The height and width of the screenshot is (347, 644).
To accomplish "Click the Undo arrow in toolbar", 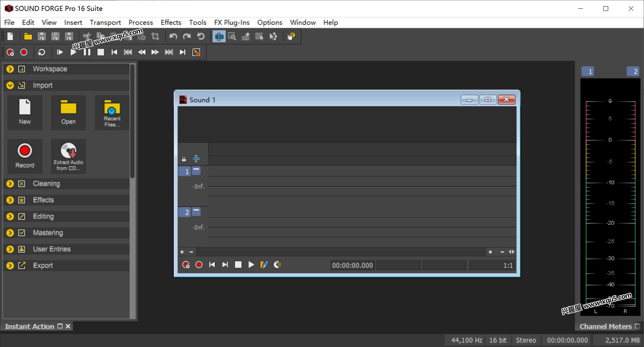I will [173, 36].
